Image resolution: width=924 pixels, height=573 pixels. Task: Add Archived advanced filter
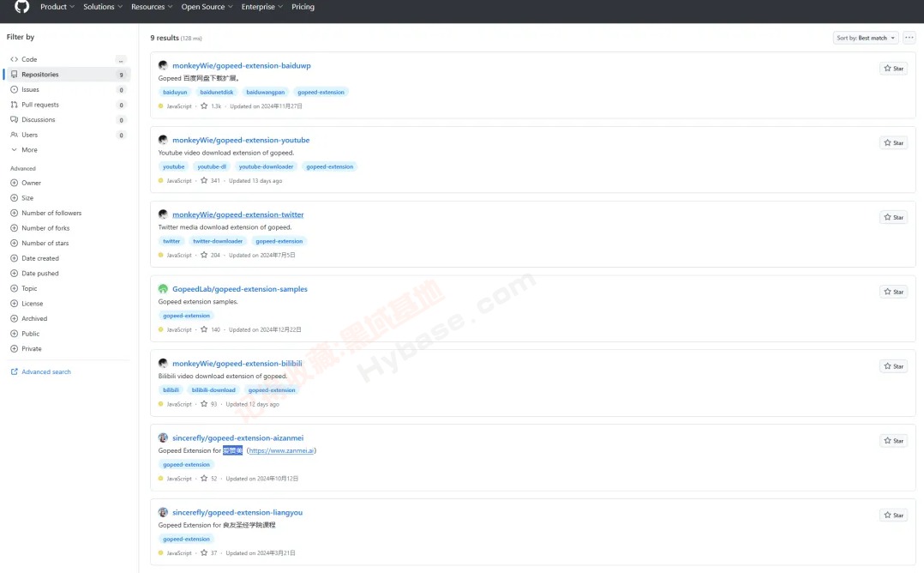click(x=29, y=318)
